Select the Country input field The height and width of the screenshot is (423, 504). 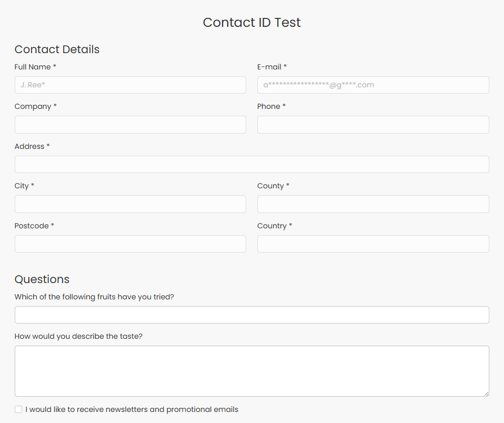[x=373, y=244]
